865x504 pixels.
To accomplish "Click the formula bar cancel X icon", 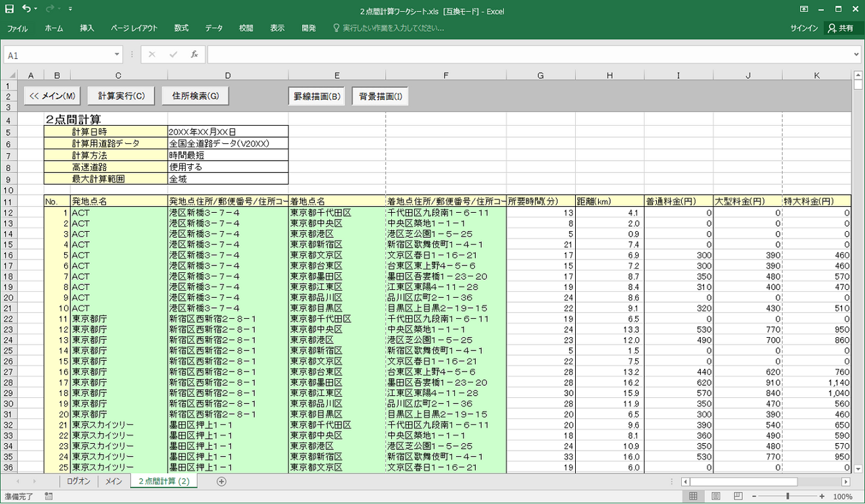I will [x=152, y=55].
